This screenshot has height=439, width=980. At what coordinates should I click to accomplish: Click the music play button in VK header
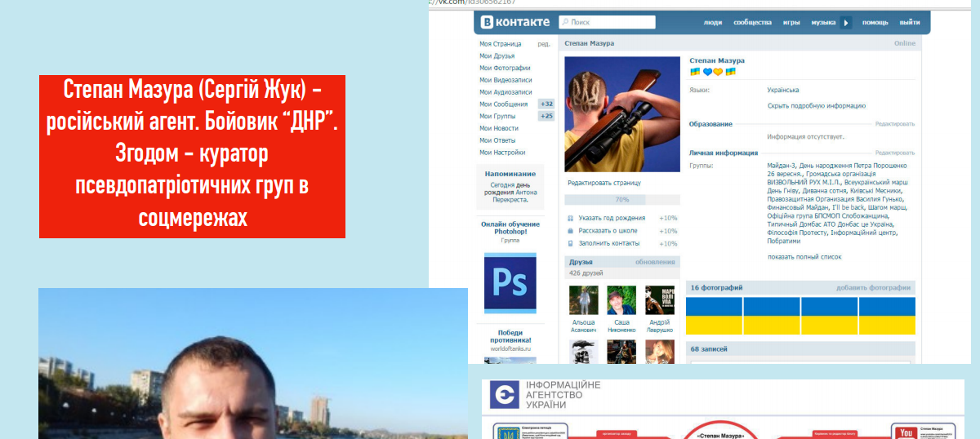point(846,23)
